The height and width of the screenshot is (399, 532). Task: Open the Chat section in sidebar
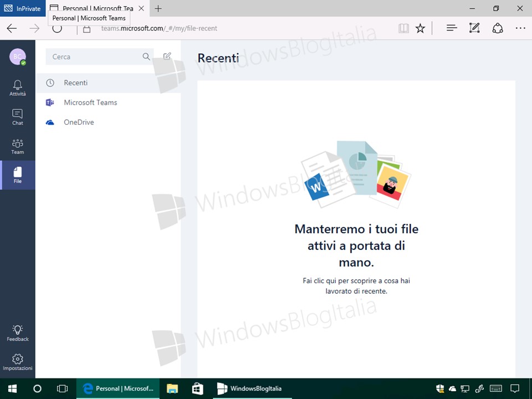pyautogui.click(x=17, y=117)
